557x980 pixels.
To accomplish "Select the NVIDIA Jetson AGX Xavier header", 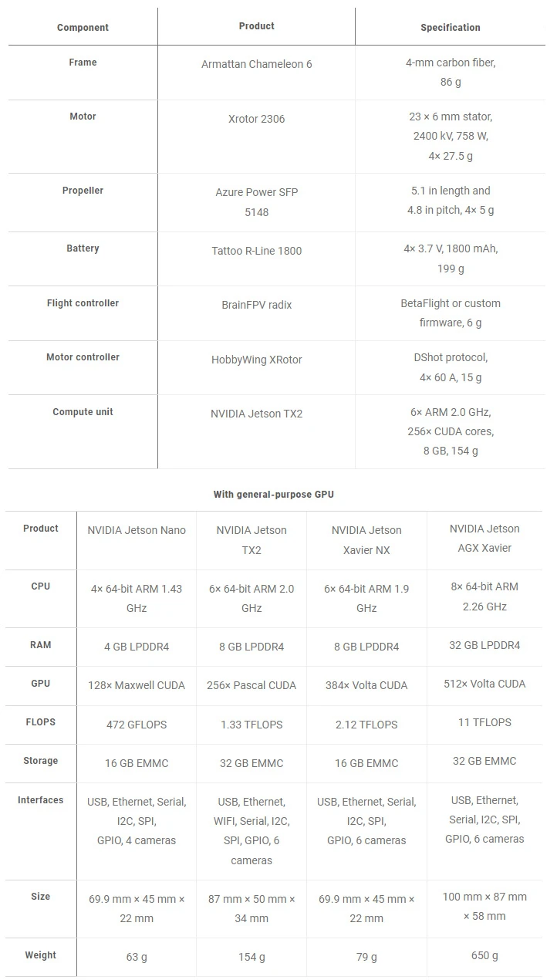I will pyautogui.click(x=484, y=539).
